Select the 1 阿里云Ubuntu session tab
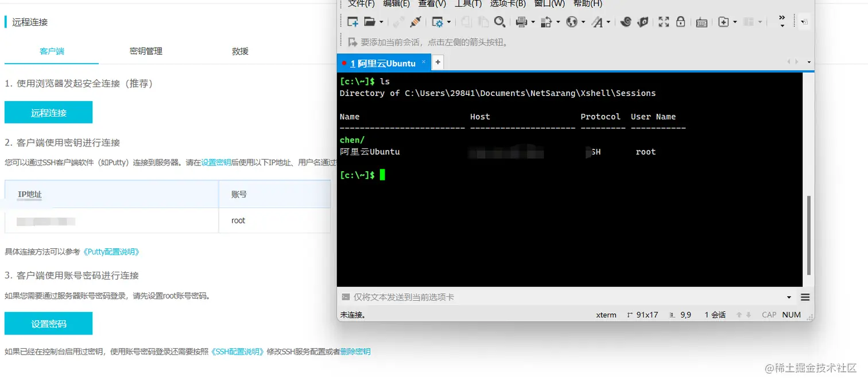 [x=382, y=63]
